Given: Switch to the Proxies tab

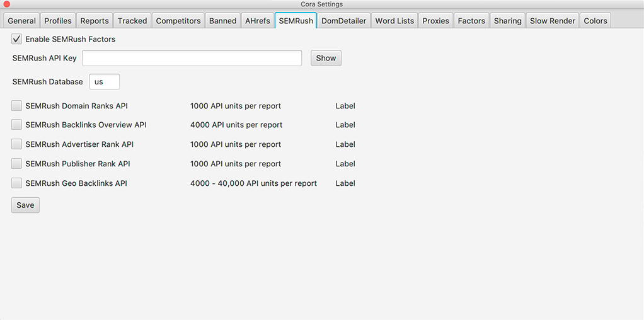Looking at the screenshot, I should tap(436, 21).
